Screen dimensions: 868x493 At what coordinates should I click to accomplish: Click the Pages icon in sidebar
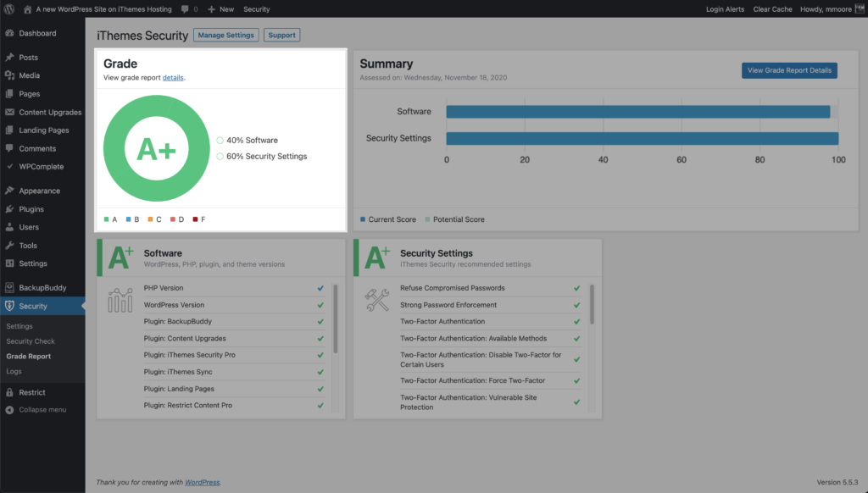click(9, 93)
